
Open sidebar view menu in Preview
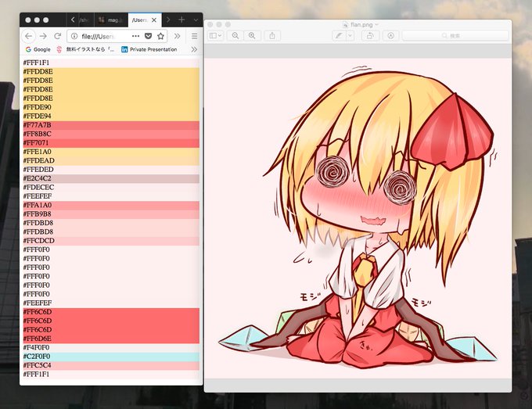point(215,36)
